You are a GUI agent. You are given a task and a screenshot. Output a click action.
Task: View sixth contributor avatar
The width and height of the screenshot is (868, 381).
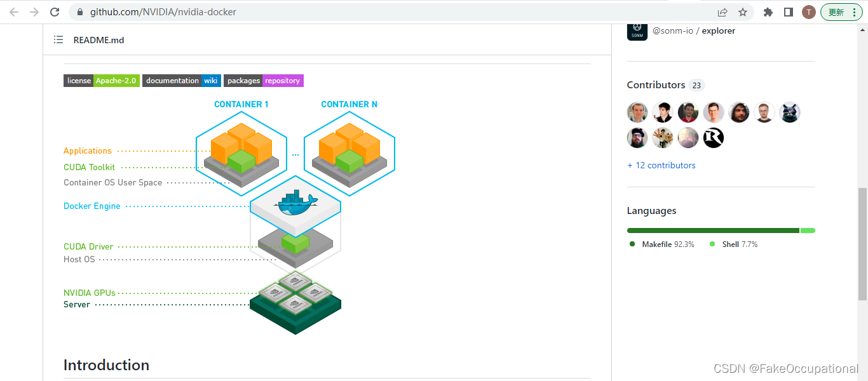tap(764, 112)
